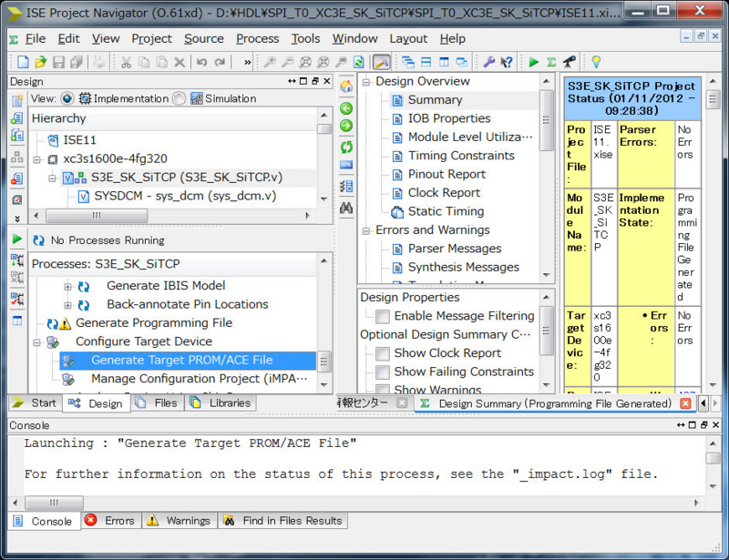Click the binoculars find icon
The width and height of the screenshot is (729, 560).
coord(346,208)
